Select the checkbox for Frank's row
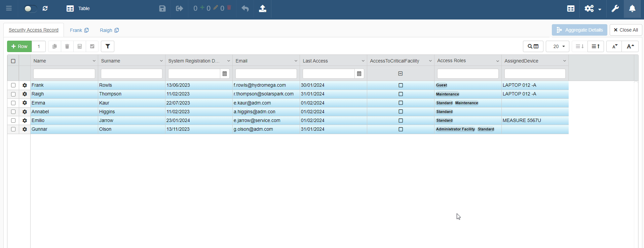This screenshot has width=644, height=248. 13,85
